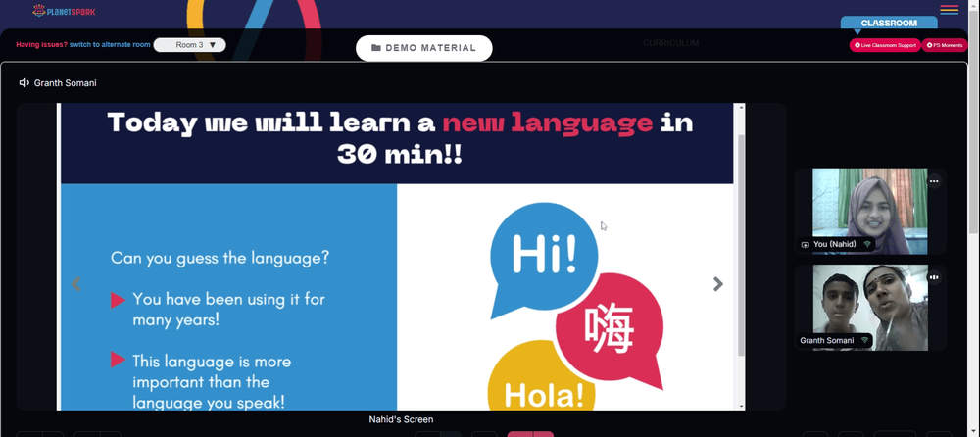Click the slide's vertical scrollbar
The image size is (980, 437).
point(741,244)
